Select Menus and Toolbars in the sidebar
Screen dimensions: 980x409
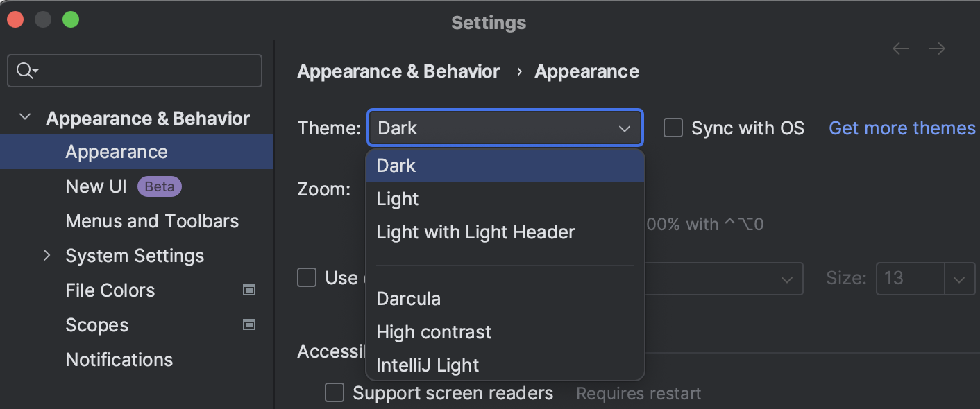point(151,220)
